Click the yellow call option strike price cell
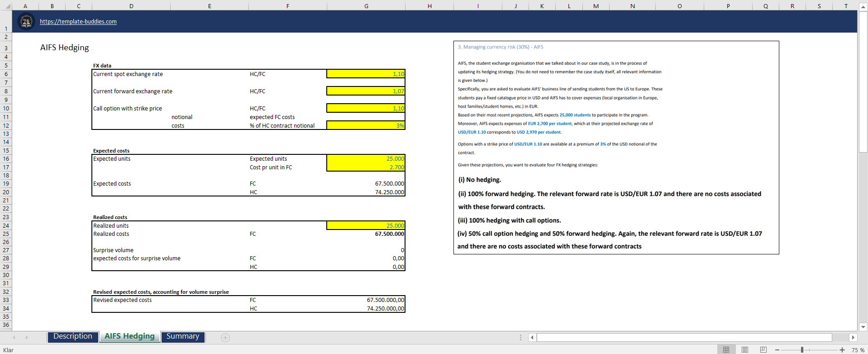868x354 pixels. point(366,108)
